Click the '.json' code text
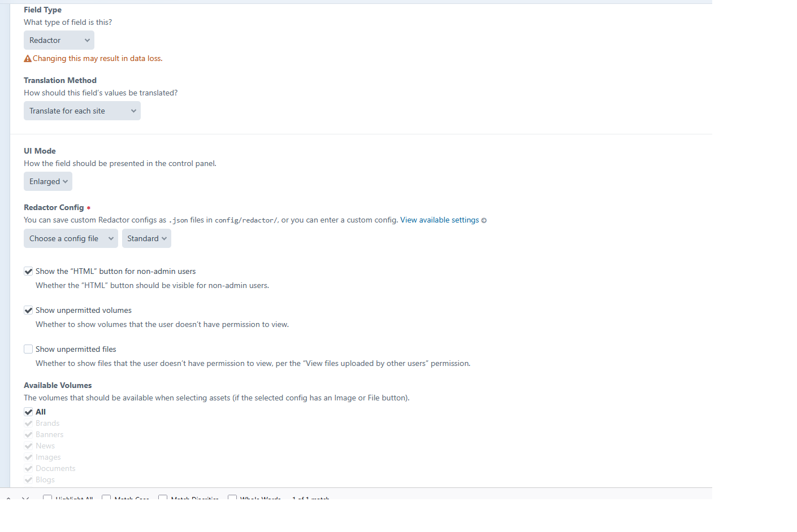797x532 pixels. click(178, 220)
